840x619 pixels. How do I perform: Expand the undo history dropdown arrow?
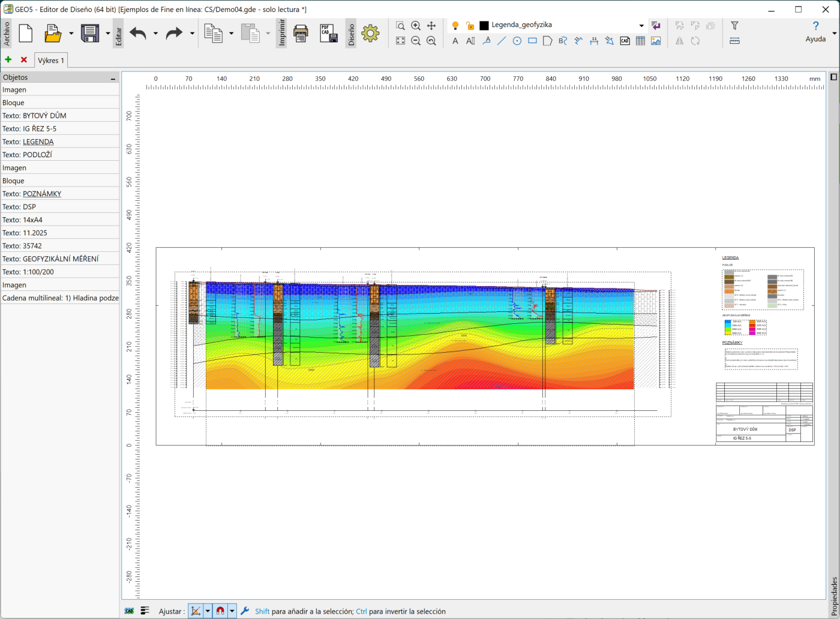coord(155,34)
